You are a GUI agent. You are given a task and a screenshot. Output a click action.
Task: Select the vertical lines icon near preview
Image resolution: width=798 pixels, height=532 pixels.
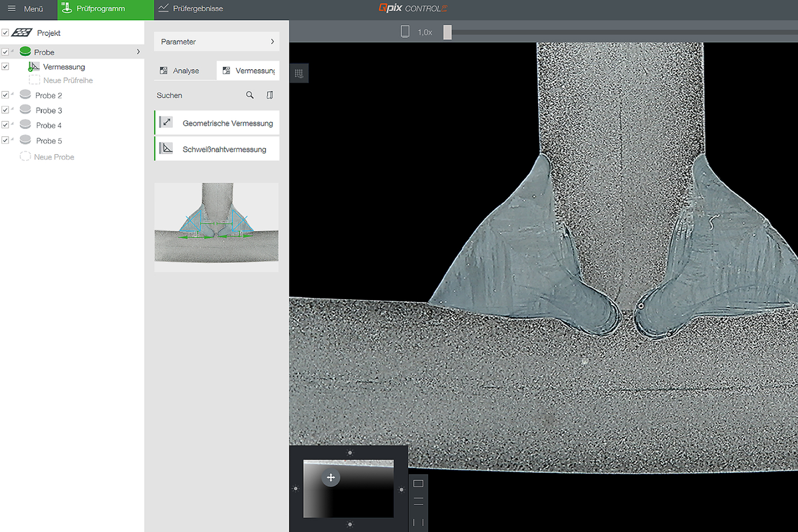click(x=418, y=522)
